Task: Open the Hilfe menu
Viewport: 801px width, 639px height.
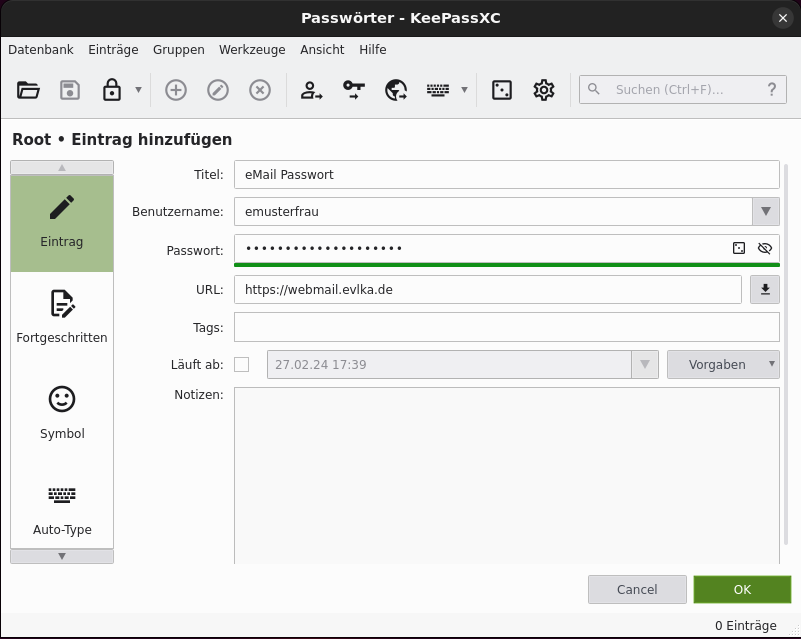Action: 373,50
